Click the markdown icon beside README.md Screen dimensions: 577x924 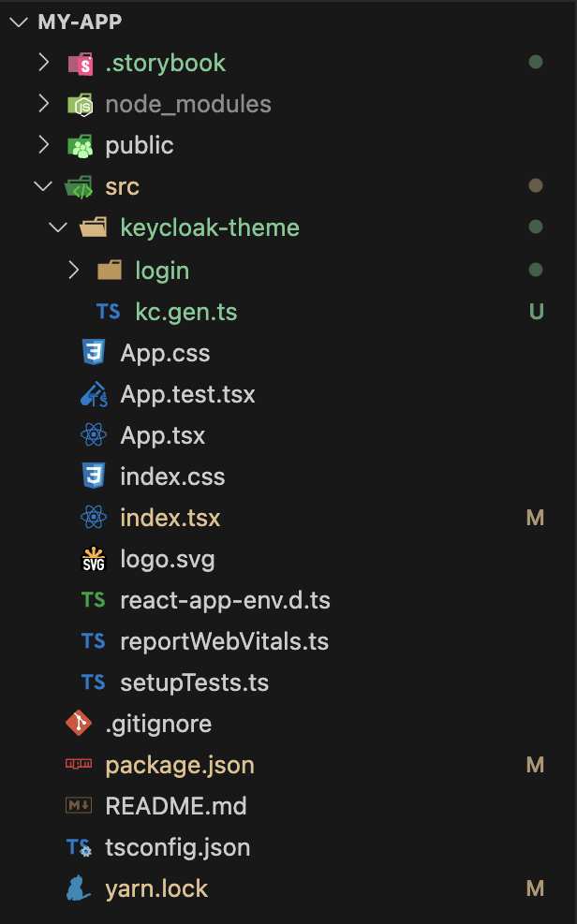coord(79,806)
